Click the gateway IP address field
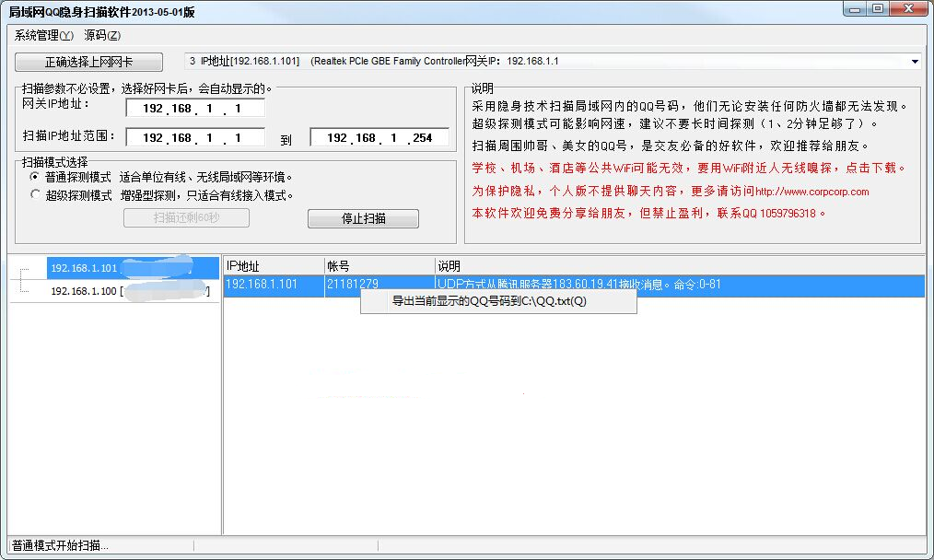The width and height of the screenshot is (934, 560). (x=195, y=108)
